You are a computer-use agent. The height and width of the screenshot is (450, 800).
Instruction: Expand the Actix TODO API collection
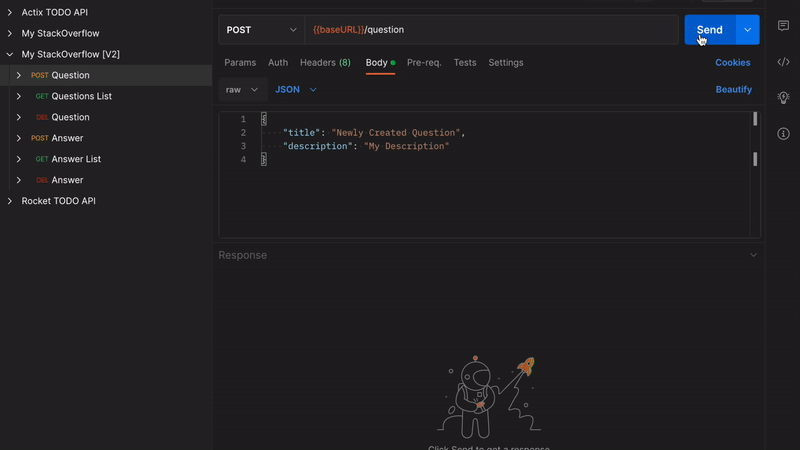point(10,12)
